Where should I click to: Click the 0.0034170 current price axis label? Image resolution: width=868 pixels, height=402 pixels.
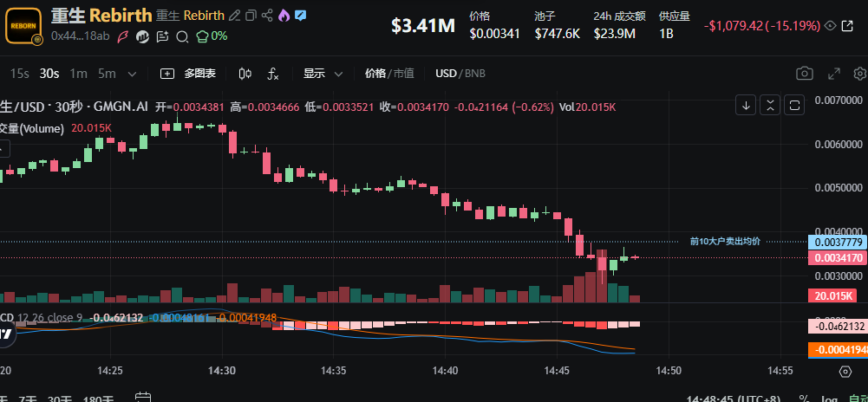(838, 257)
